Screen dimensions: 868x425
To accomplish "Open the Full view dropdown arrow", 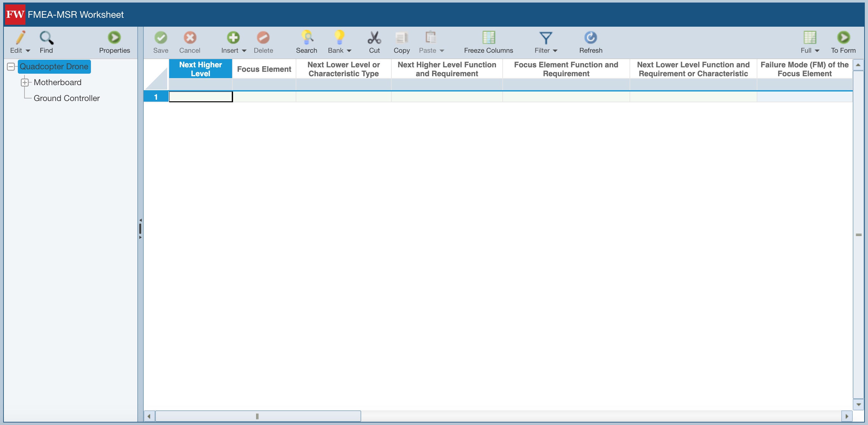I will tap(817, 51).
